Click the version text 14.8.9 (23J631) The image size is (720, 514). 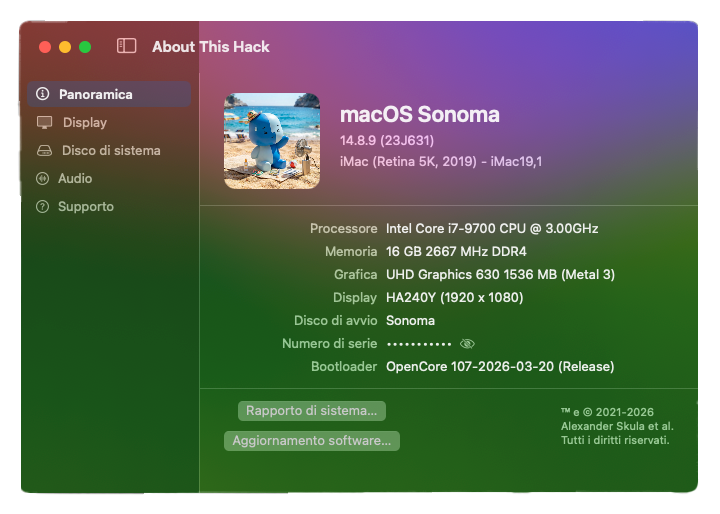coord(387,140)
